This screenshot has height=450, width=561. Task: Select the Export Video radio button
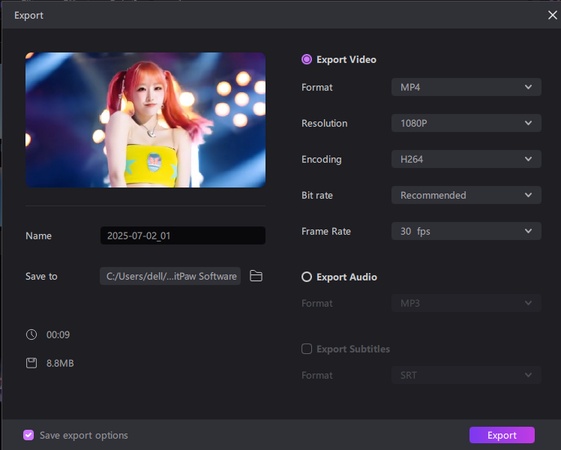pyautogui.click(x=307, y=59)
